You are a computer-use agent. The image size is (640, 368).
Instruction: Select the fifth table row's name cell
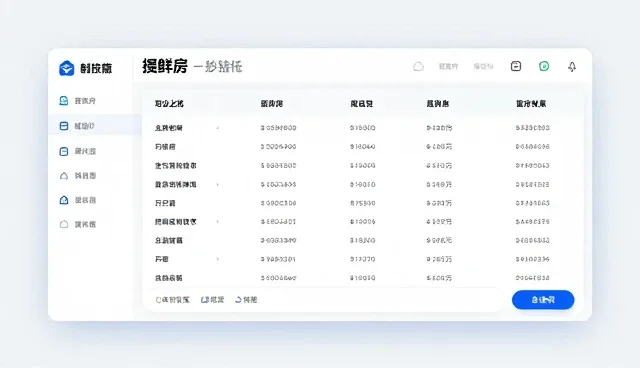pos(165,203)
